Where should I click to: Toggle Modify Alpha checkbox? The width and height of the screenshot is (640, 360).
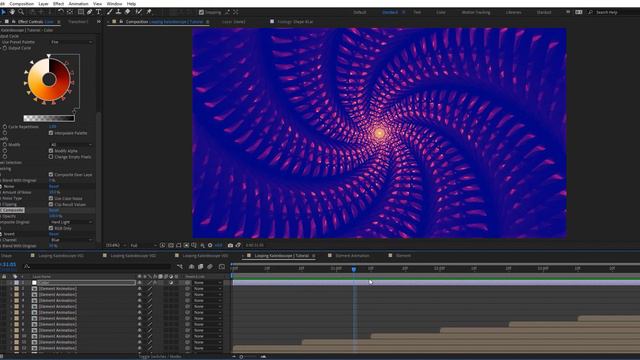(x=51, y=151)
